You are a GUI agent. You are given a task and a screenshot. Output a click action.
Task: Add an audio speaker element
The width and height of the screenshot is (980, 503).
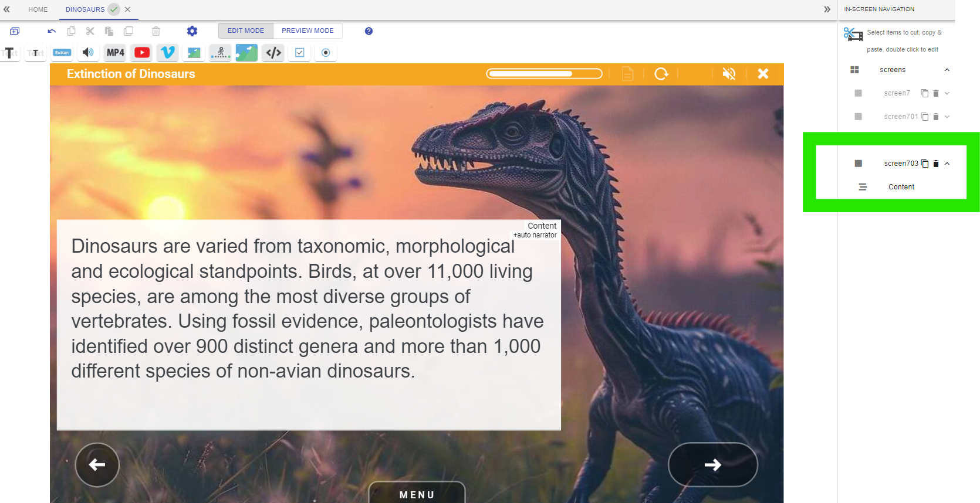pos(88,53)
